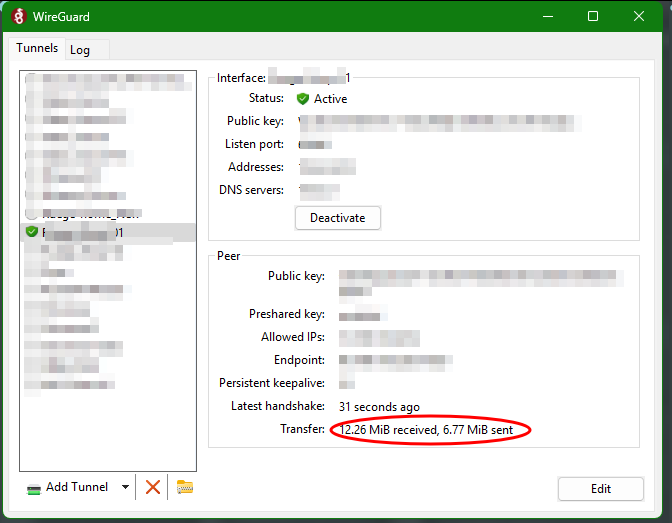This screenshot has width=672, height=523.
Task: Open the Edit tunnel dialog
Action: click(600, 489)
